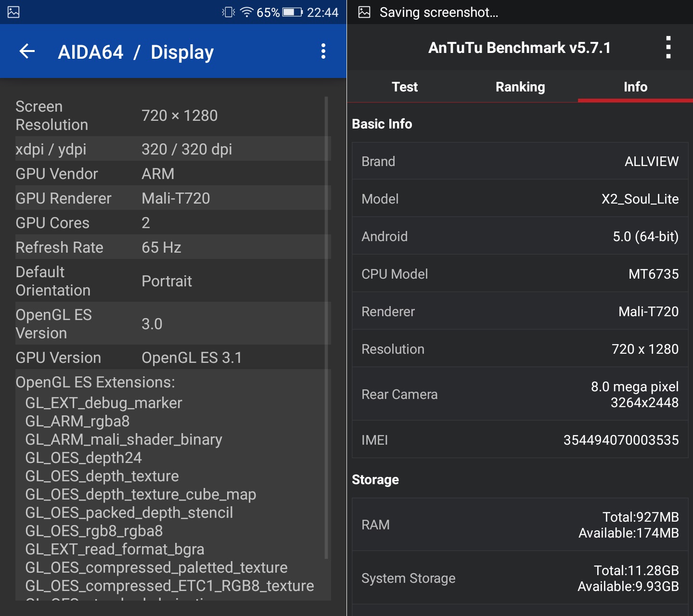Open the AIDA64 three-dot overflow menu
The image size is (693, 616).
pyautogui.click(x=323, y=51)
